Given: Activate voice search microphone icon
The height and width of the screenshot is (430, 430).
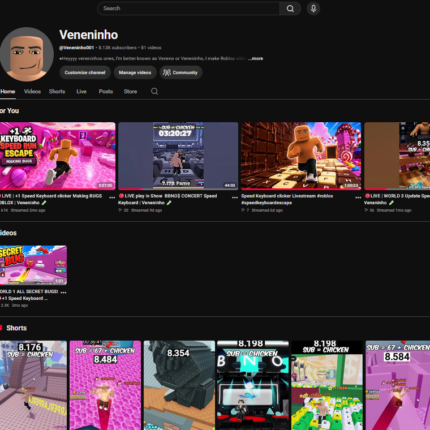Looking at the screenshot, I should click(x=313, y=8).
